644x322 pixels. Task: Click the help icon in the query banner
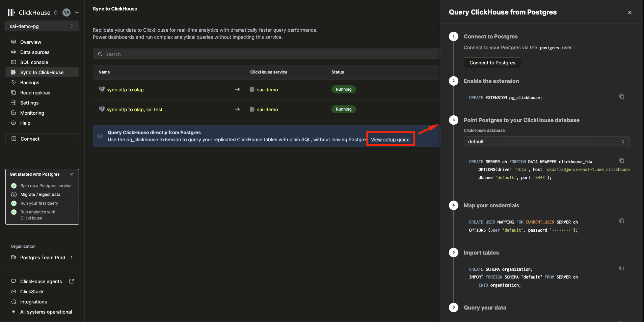coord(100,136)
